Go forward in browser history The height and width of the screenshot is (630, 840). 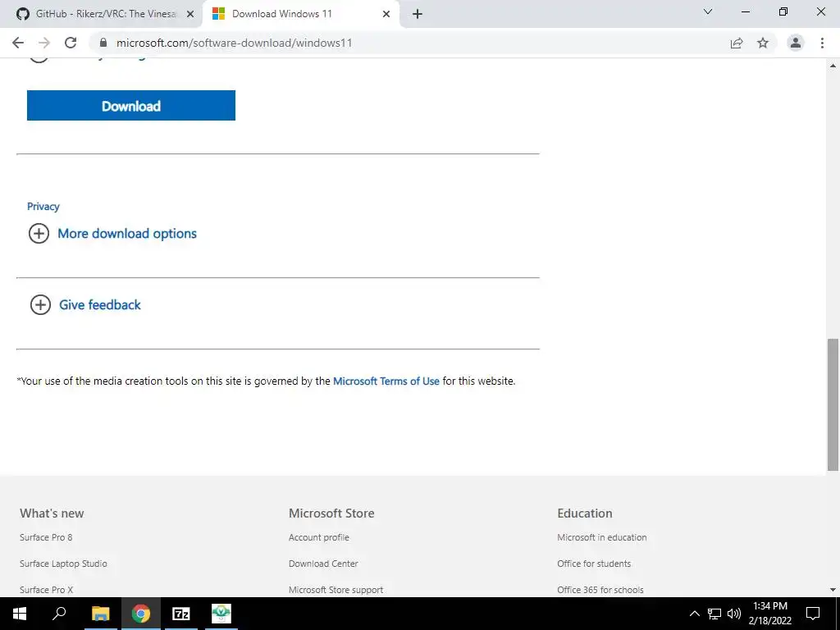pyautogui.click(x=44, y=43)
